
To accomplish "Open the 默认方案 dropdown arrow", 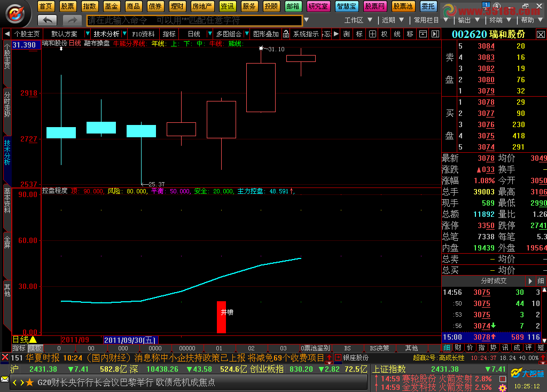I will coord(88,34).
